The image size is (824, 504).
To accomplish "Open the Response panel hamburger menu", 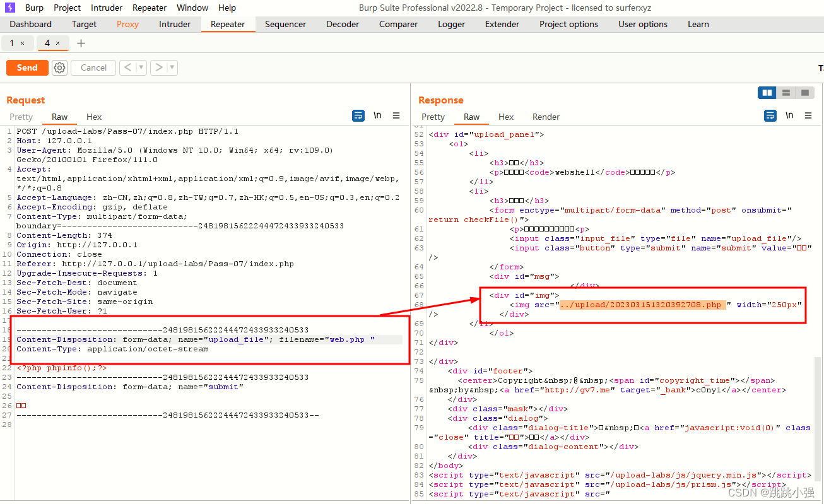I will point(808,116).
